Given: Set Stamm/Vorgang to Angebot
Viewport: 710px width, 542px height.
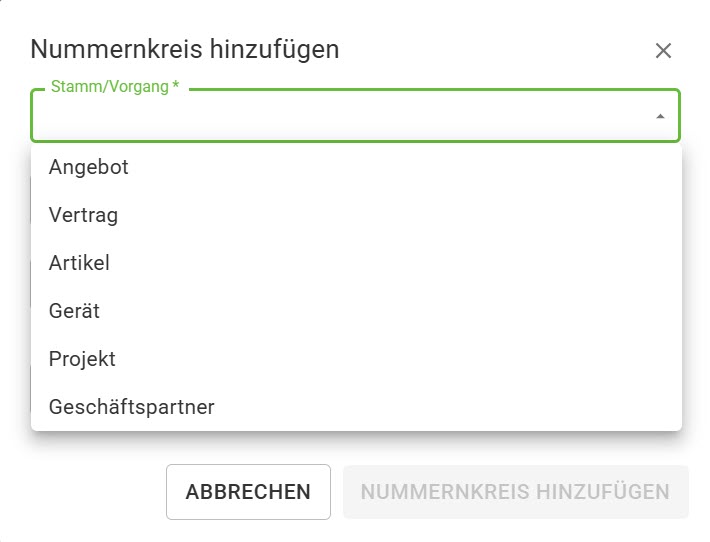Looking at the screenshot, I should [x=89, y=167].
